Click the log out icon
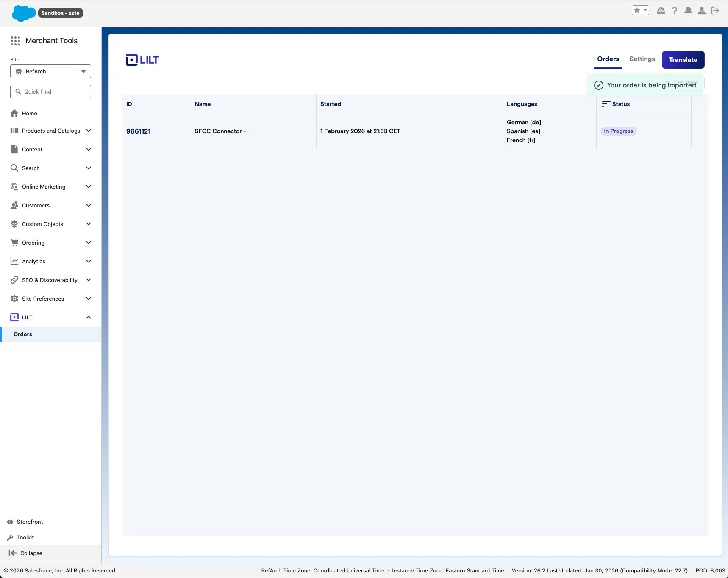The width and height of the screenshot is (728, 578). point(715,11)
